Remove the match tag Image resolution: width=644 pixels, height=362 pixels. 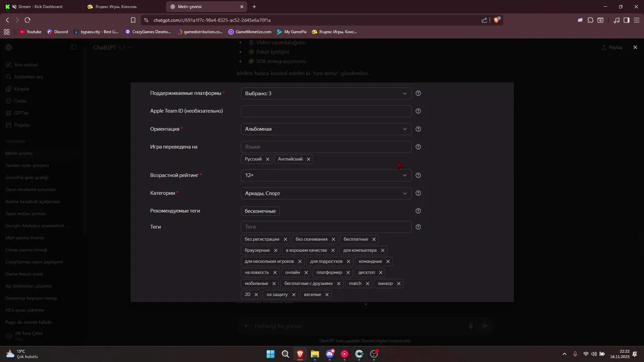pos(367,284)
